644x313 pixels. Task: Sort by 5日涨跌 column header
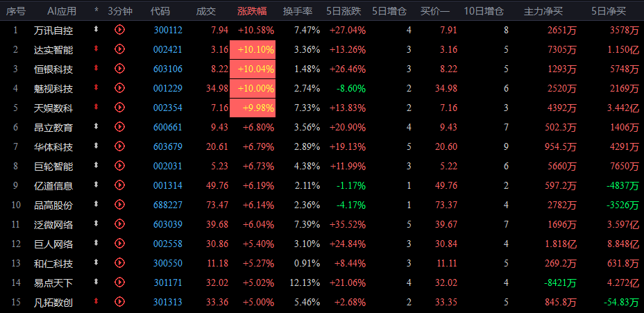344,11
